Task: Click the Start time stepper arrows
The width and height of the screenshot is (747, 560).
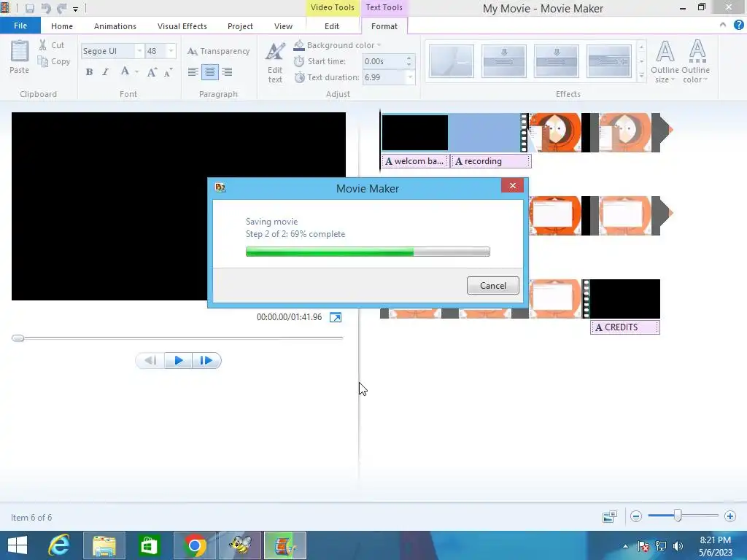Action: (x=409, y=61)
